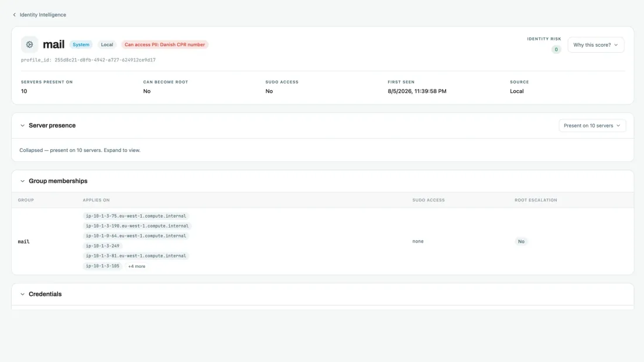This screenshot has height=362, width=644.
Task: Click the Root Escalation column header
Action: coord(536,200)
